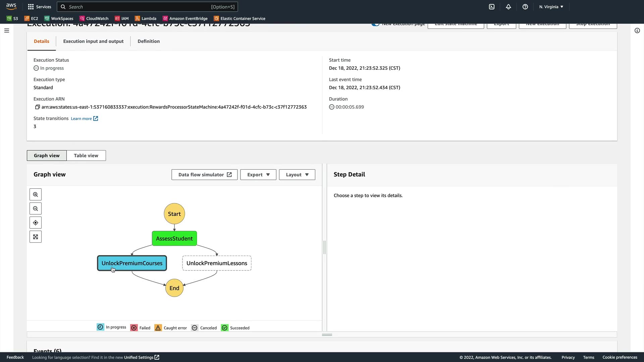Viewport: 644px width, 362px height.
Task: Open the CloudShell terminal icon
Action: pos(492,7)
